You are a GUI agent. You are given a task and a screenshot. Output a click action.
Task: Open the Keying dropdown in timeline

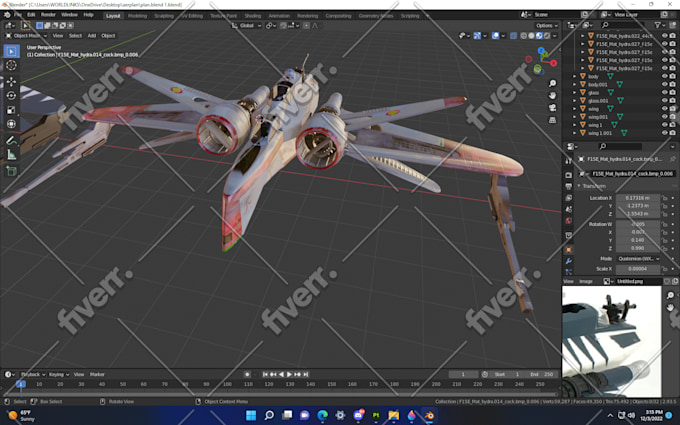pos(59,374)
